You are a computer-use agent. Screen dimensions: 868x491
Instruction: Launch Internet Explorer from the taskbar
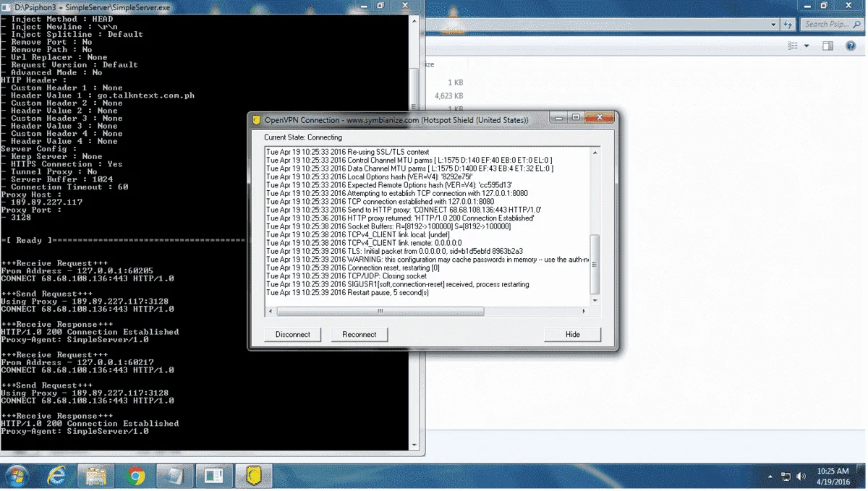56,476
